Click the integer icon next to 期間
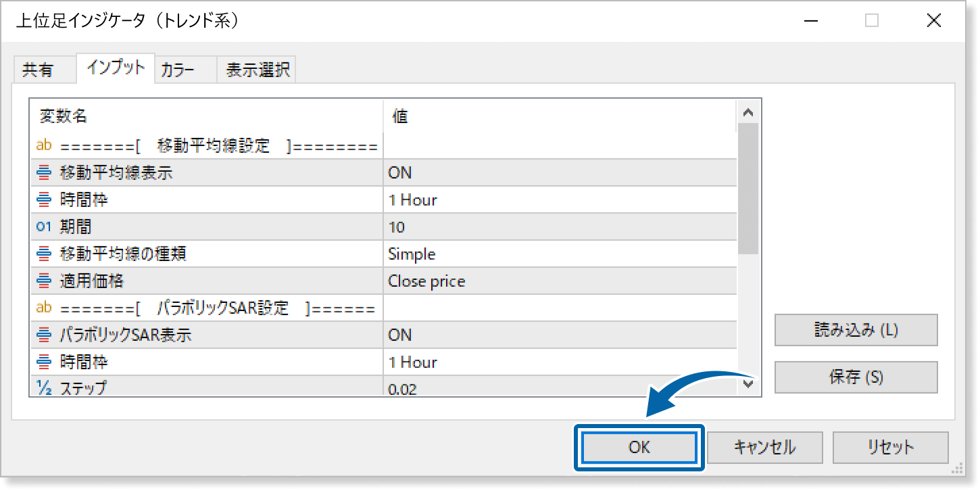The width and height of the screenshot is (980, 491). click(44, 227)
